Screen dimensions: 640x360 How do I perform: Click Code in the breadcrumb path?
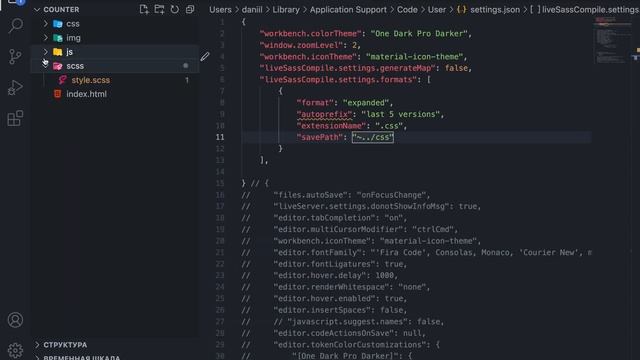coord(407,9)
